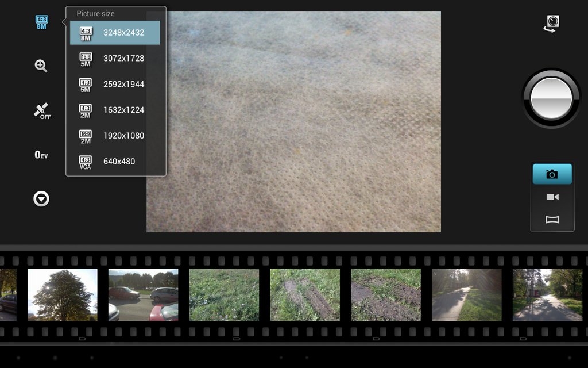Open the large tree photo thumbnail

[x=63, y=295]
